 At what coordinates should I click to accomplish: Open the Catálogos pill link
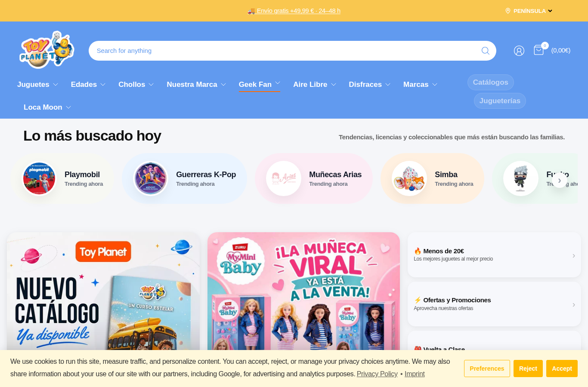click(491, 83)
